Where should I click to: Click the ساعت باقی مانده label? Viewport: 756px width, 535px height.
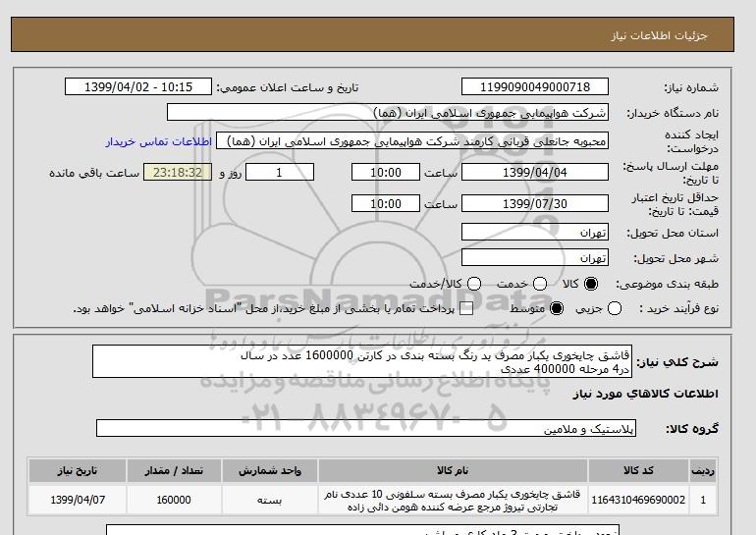tap(94, 173)
